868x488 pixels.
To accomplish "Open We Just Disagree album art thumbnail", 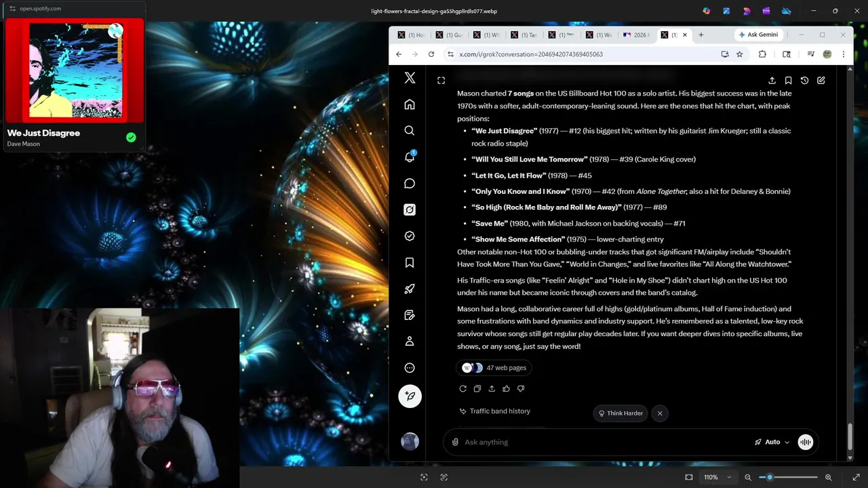I will [x=75, y=70].
